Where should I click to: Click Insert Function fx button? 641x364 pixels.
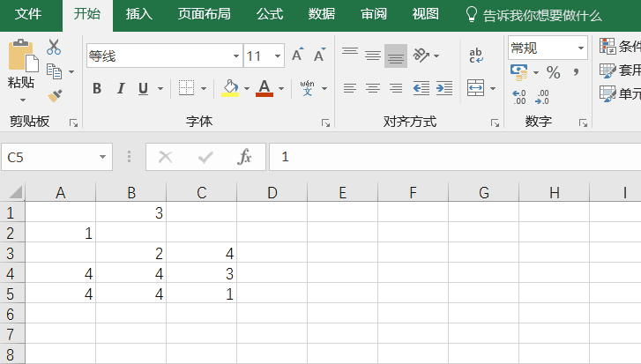click(x=244, y=157)
